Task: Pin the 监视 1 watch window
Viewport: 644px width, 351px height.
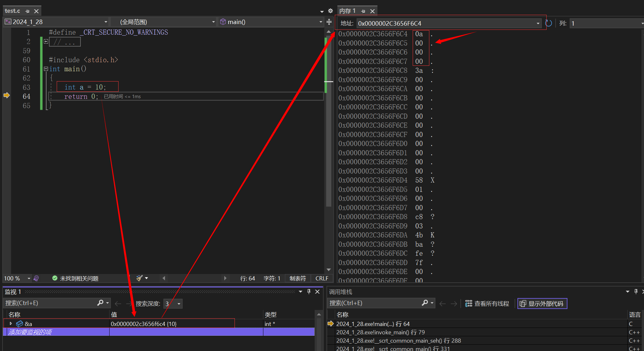Action: click(x=309, y=291)
